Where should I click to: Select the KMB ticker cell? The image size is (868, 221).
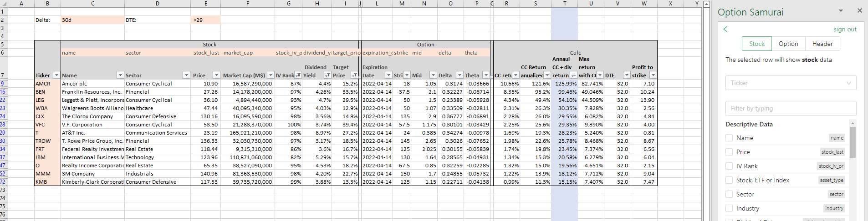click(x=47, y=182)
